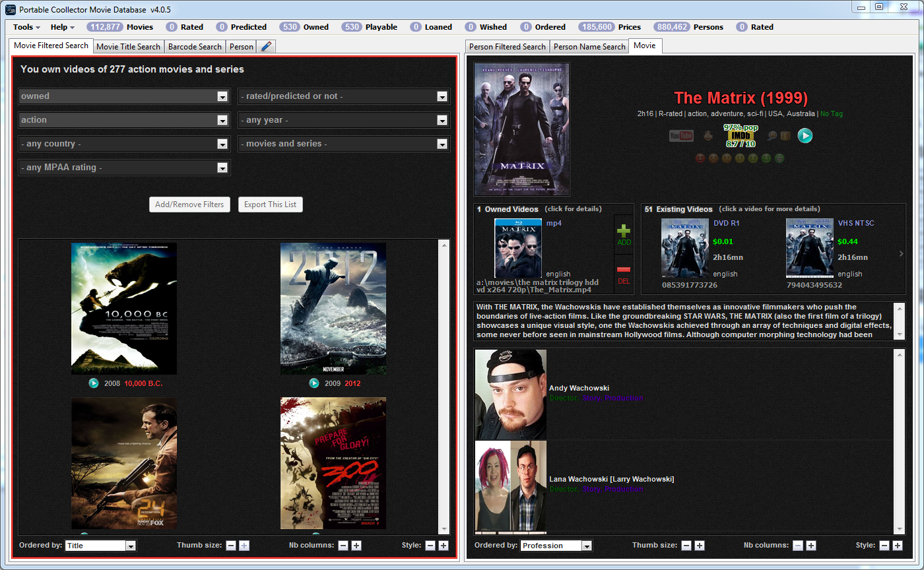Add a column in the person list
This screenshot has width=924, height=570.
(x=811, y=546)
